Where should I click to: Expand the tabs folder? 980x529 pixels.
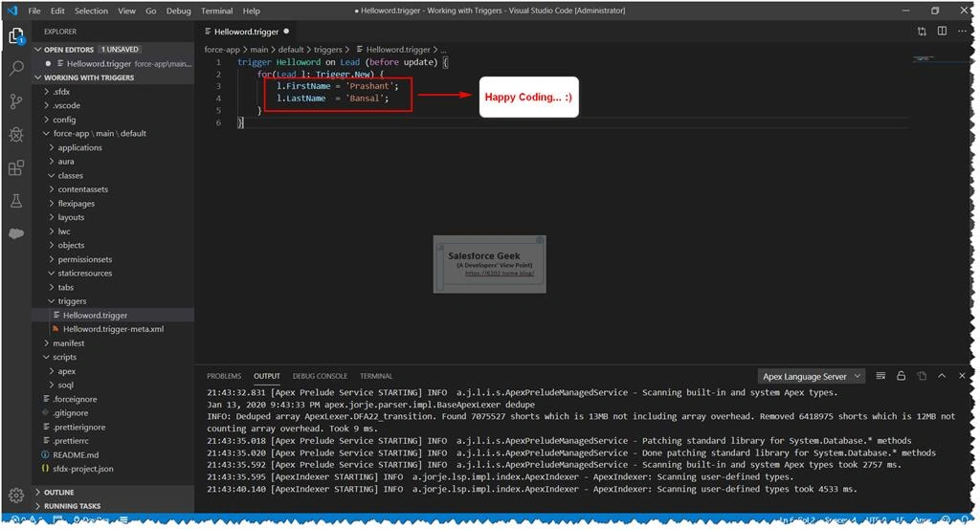click(x=113, y=287)
